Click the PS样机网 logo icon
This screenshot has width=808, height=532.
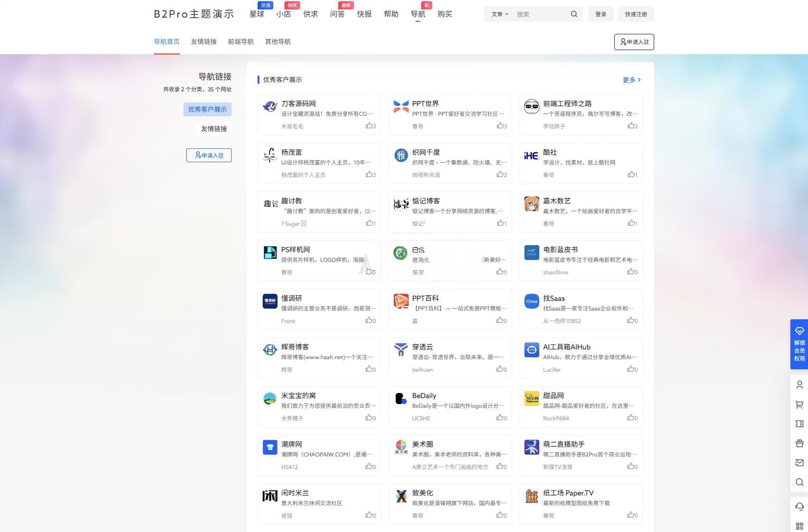point(270,253)
